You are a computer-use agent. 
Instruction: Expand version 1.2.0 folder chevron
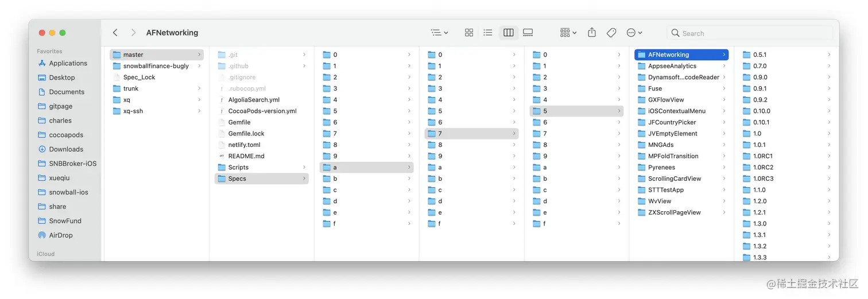click(x=829, y=201)
